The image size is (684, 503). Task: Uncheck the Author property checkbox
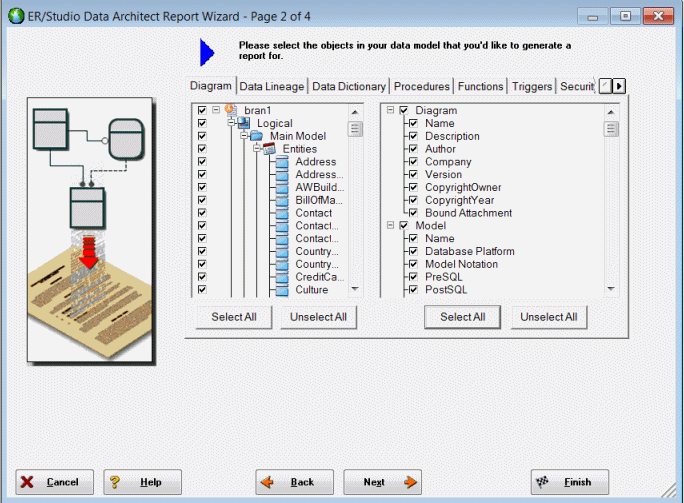(x=414, y=149)
